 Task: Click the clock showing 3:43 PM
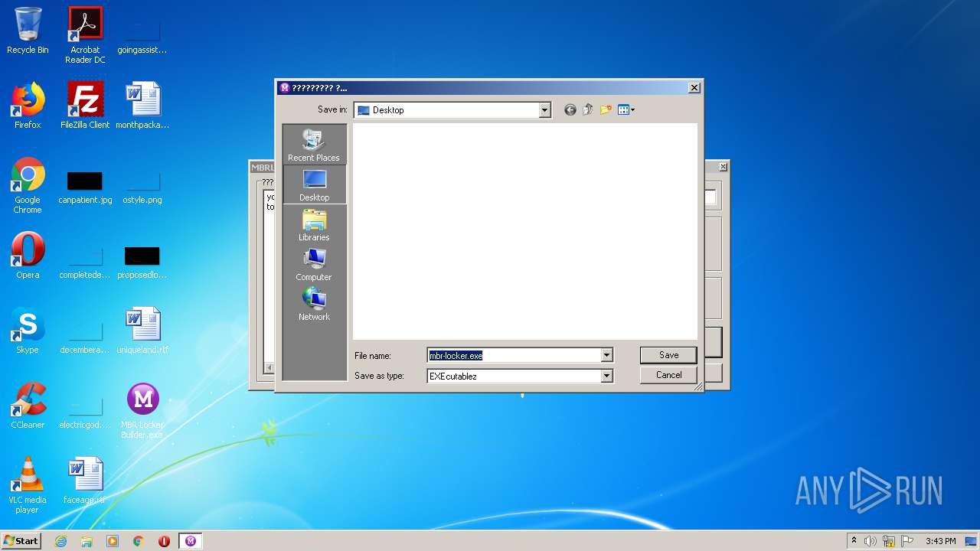940,541
